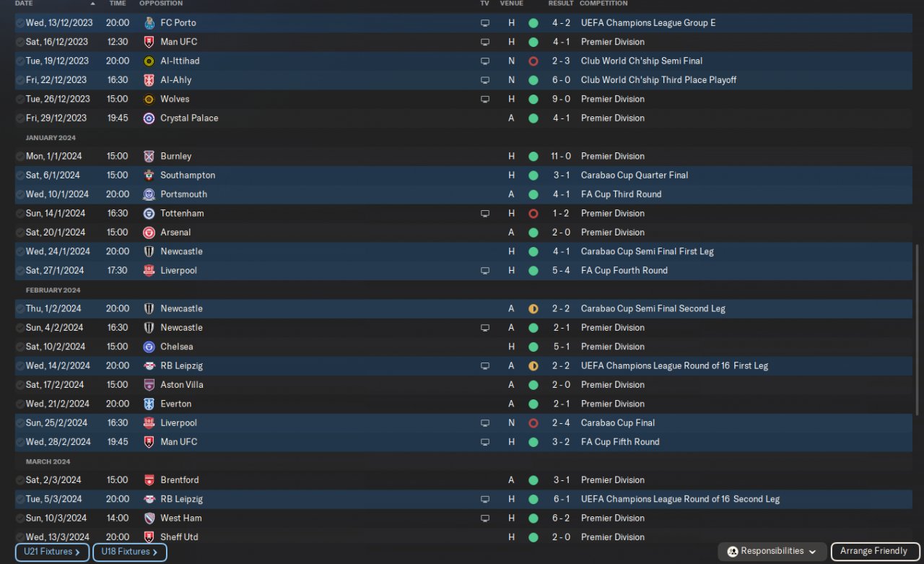
Task: Click the TV icon on the Tottenham fixture
Action: coord(485,214)
